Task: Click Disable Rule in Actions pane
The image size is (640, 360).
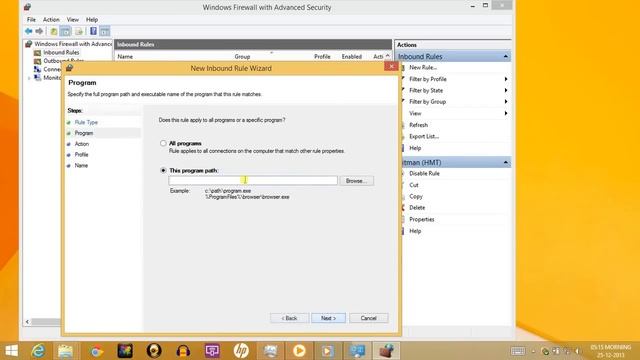Action: (x=424, y=173)
